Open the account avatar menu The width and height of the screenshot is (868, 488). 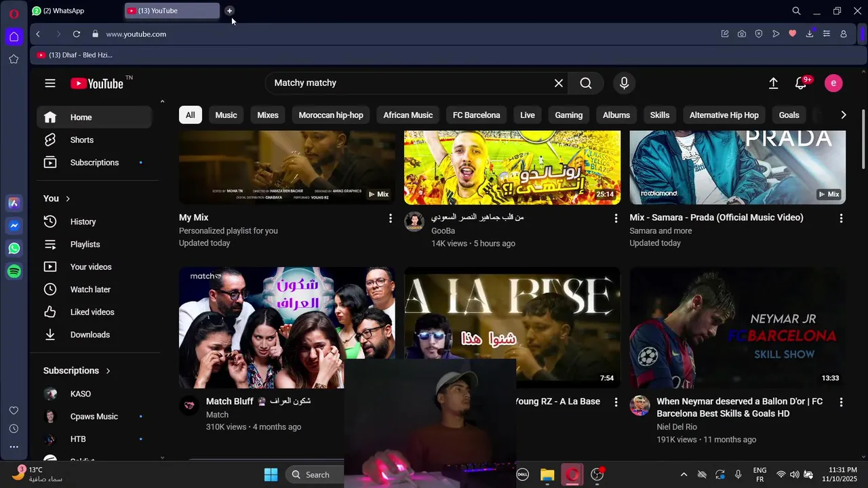[833, 83]
